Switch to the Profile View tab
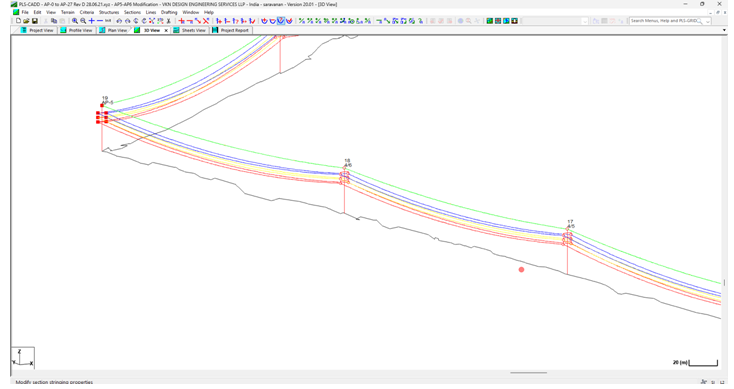 (77, 30)
